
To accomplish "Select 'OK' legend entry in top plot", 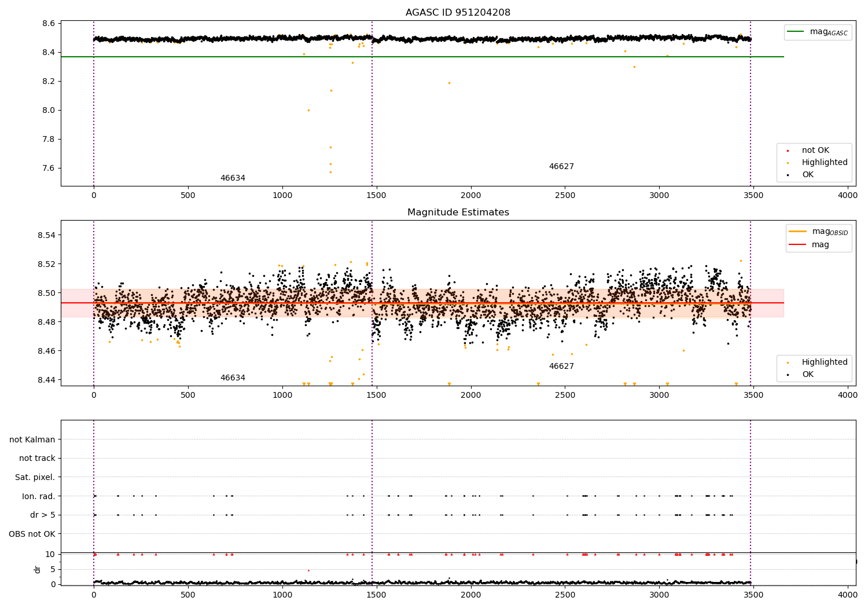I will (x=807, y=175).
